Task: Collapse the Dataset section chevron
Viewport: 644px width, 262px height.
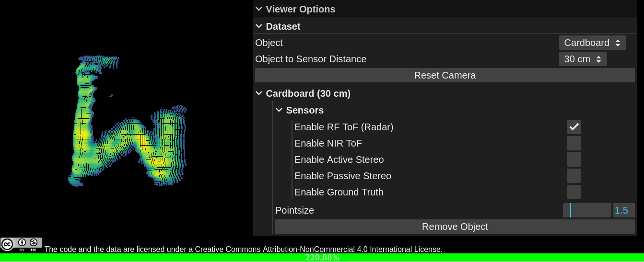Action: [x=259, y=26]
